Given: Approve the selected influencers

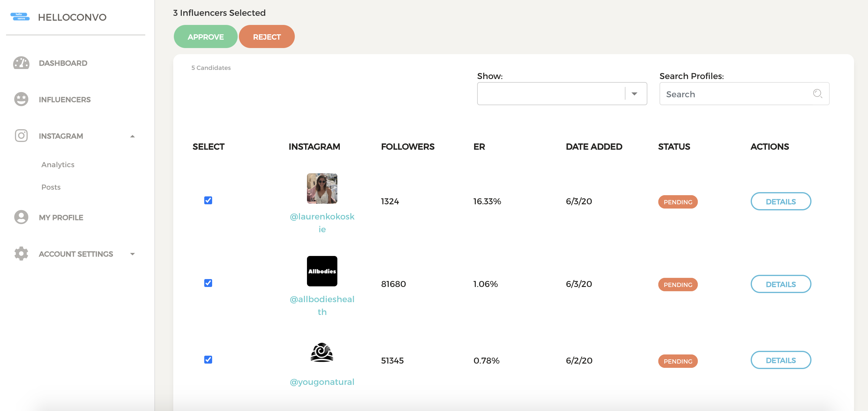Looking at the screenshot, I should coord(205,36).
